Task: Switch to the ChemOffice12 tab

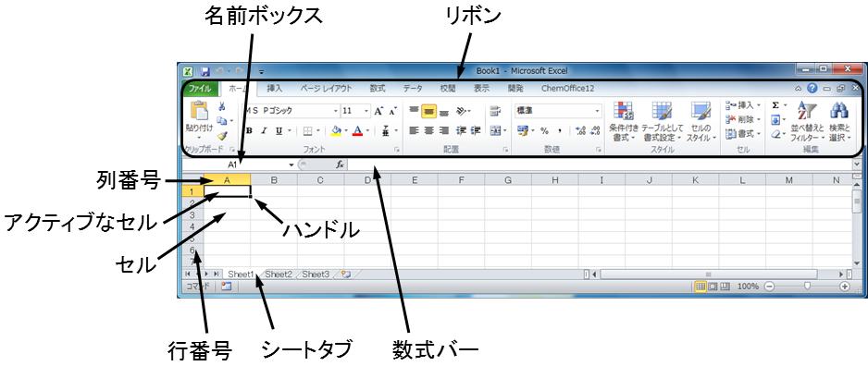Action: (568, 88)
